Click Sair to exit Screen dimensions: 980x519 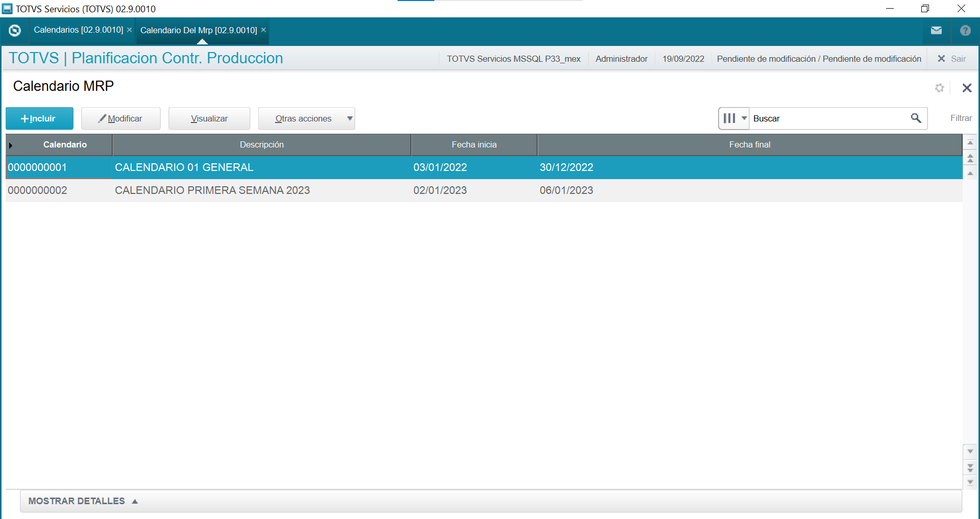[952, 59]
